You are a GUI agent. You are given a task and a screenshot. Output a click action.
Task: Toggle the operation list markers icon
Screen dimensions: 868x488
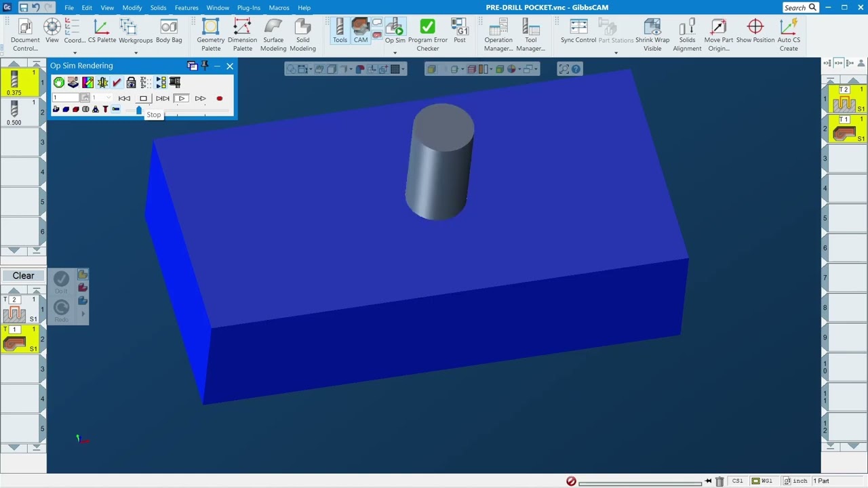(x=161, y=82)
